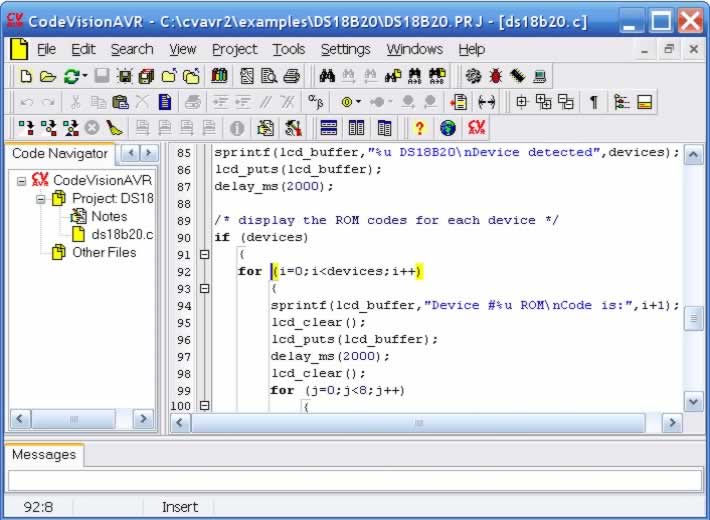Collapse all folds with the double-minus icon
The image size is (710, 520).
coord(566,102)
